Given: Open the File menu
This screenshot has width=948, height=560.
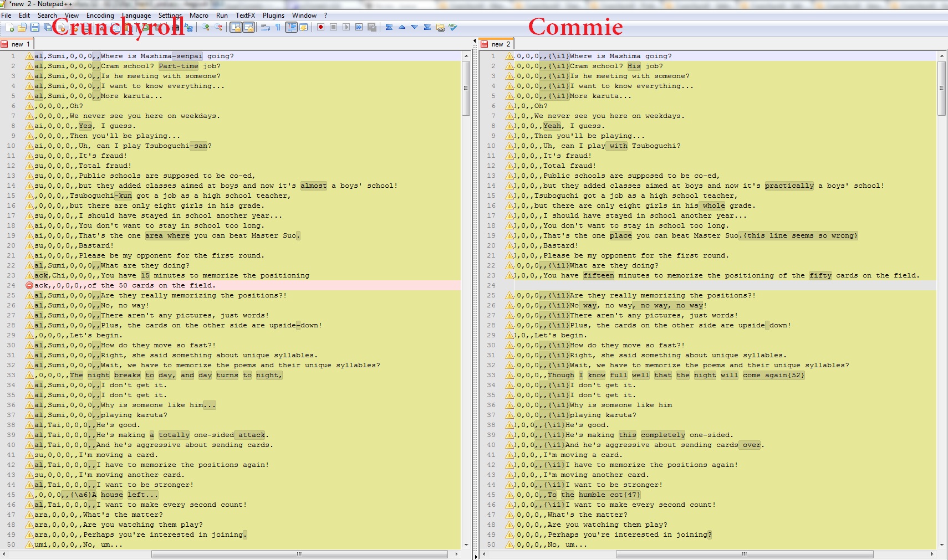Looking at the screenshot, I should point(6,16).
